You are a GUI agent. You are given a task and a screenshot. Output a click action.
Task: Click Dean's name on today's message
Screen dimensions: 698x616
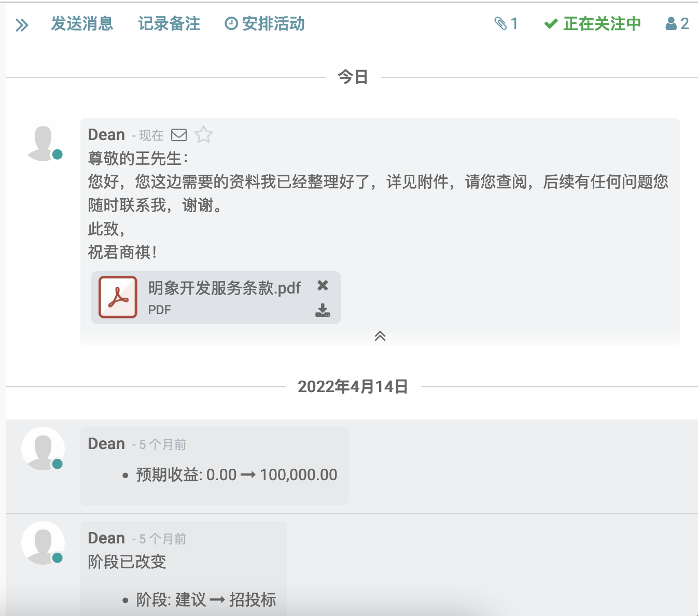(x=106, y=135)
